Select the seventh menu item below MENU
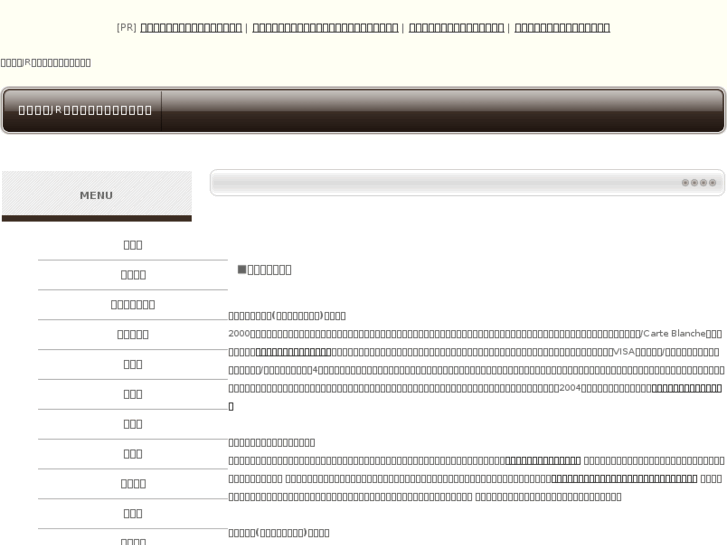This screenshot has width=727, height=545. coord(133,424)
